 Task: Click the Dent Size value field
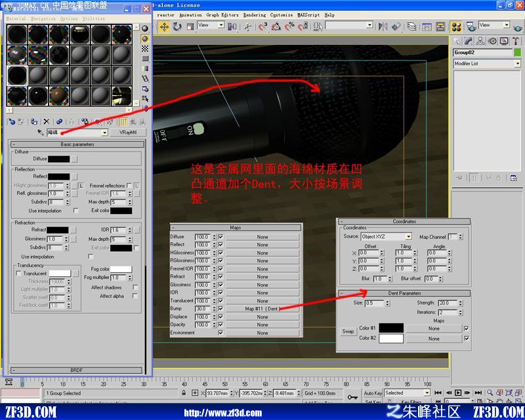[374, 303]
